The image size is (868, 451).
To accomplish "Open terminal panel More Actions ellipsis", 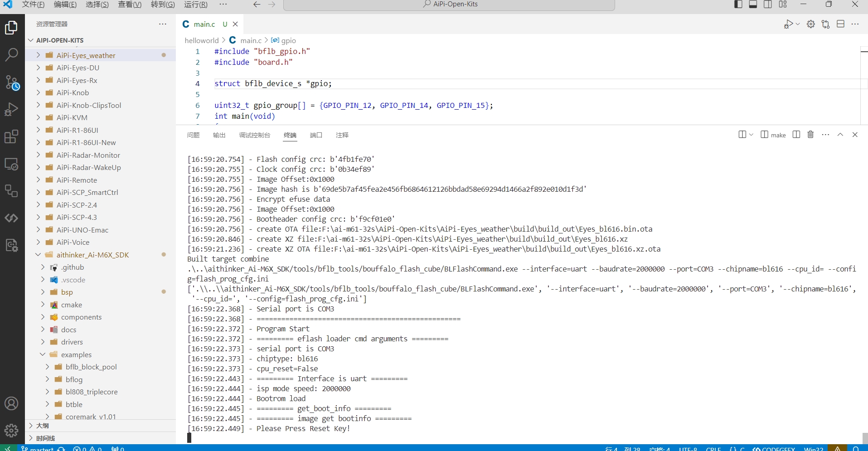I will click(825, 135).
